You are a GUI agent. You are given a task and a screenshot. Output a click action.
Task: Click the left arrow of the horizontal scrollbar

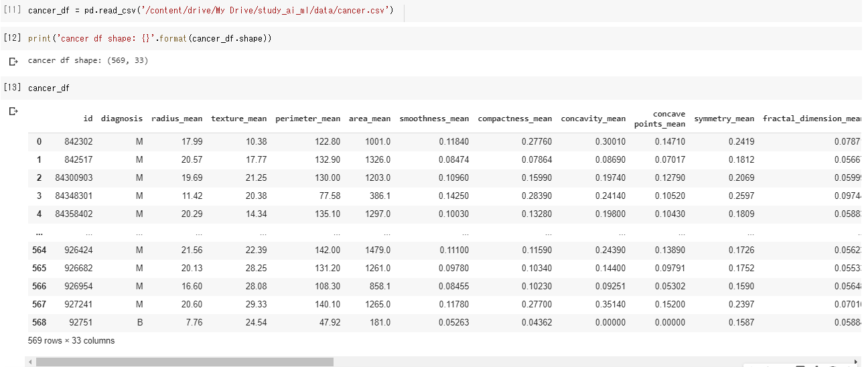click(x=29, y=362)
